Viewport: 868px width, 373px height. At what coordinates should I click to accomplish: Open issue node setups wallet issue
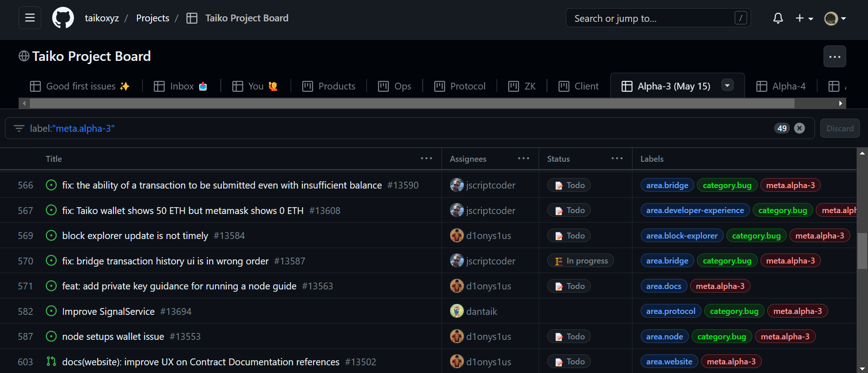coord(113,337)
